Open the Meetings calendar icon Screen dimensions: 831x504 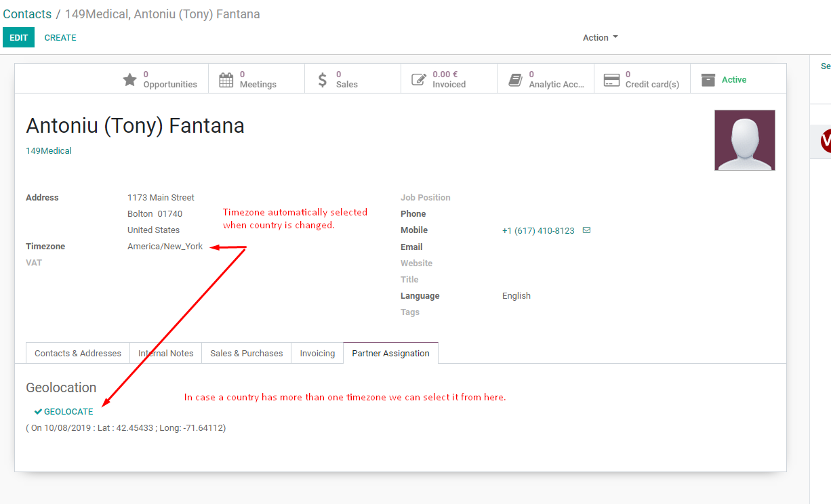[x=226, y=80]
